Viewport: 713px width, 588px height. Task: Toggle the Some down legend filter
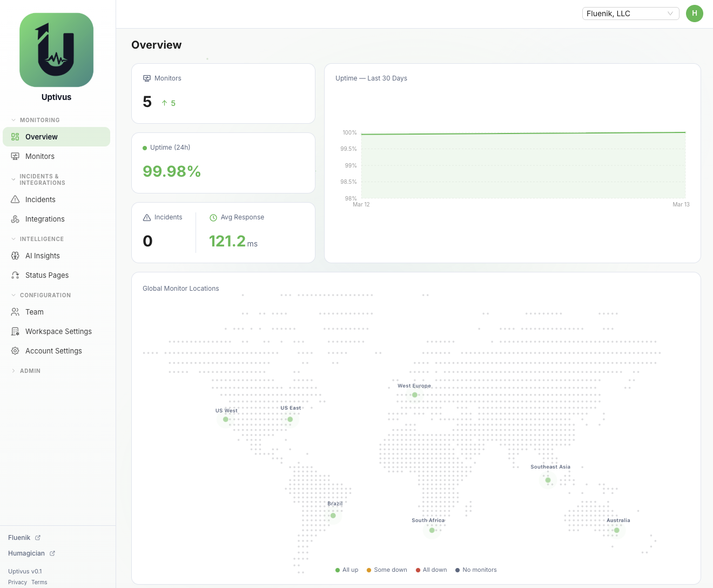coord(387,570)
